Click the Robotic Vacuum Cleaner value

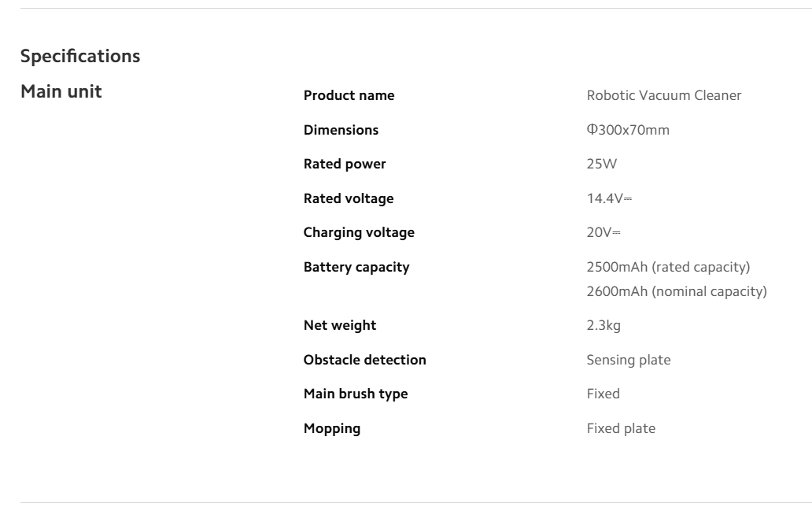coord(663,96)
